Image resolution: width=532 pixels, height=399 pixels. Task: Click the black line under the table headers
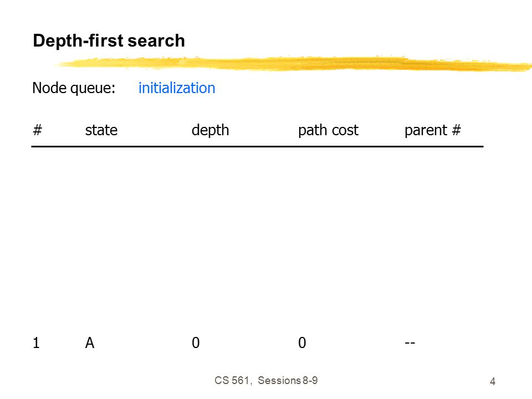(257, 146)
